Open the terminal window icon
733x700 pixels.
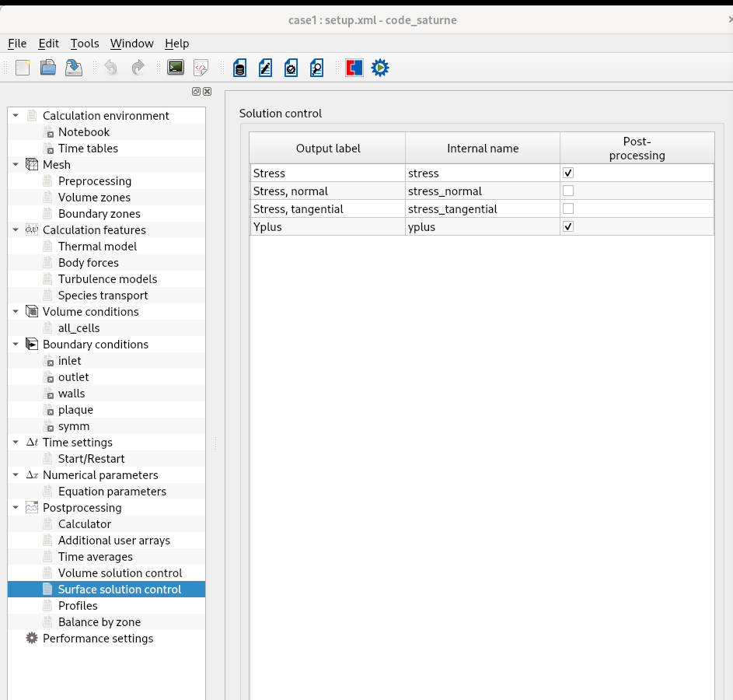click(x=176, y=68)
